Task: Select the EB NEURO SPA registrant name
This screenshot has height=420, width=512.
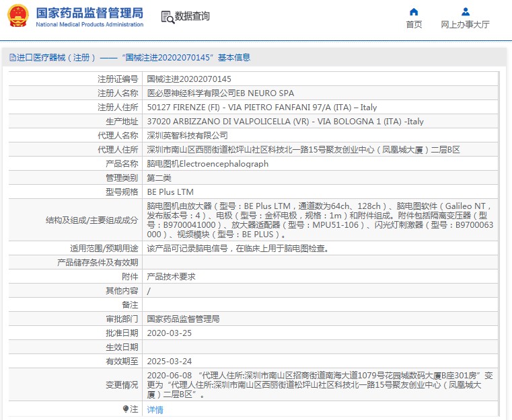Action: [x=221, y=93]
